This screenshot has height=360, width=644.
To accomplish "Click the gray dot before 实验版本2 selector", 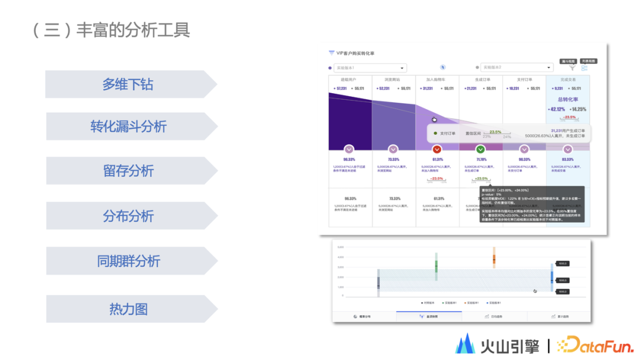I will (477, 67).
